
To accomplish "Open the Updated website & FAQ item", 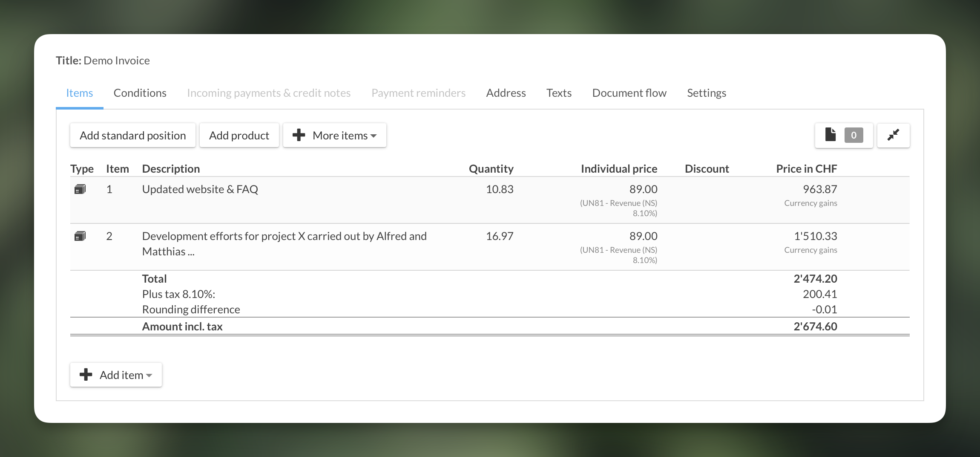I will 200,189.
